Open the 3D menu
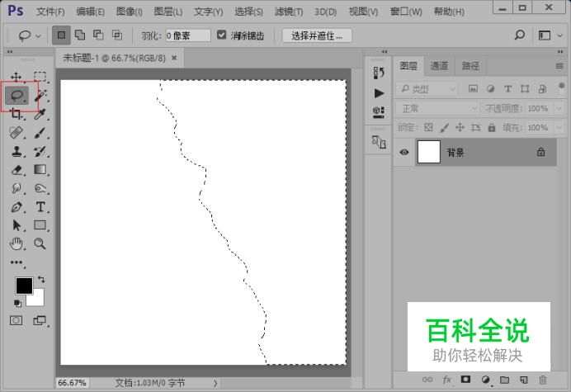 click(x=326, y=12)
